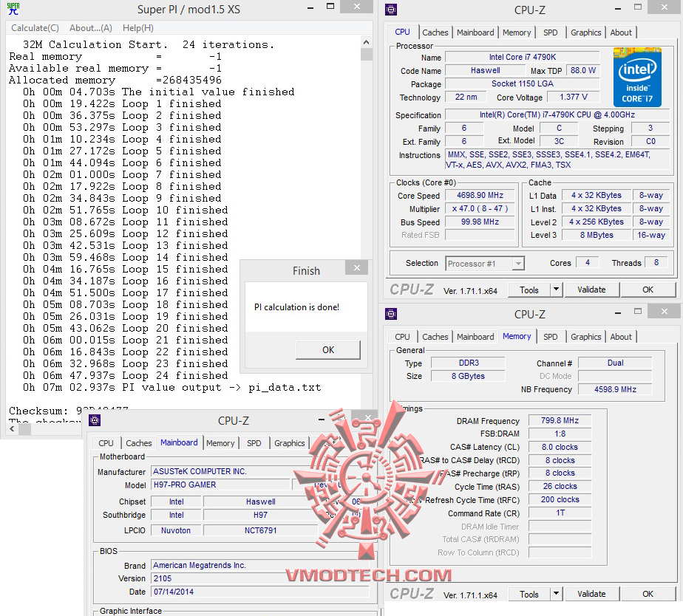Click OK in Memory CPU-Z window

click(x=648, y=595)
